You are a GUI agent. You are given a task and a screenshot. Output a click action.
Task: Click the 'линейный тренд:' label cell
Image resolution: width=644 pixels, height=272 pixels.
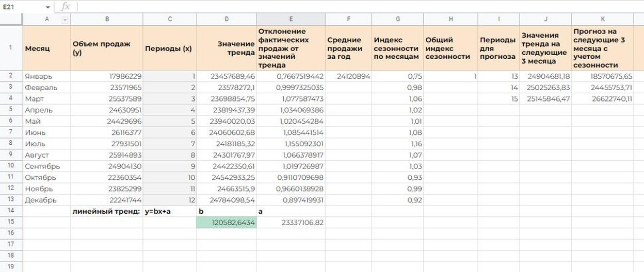pos(107,211)
